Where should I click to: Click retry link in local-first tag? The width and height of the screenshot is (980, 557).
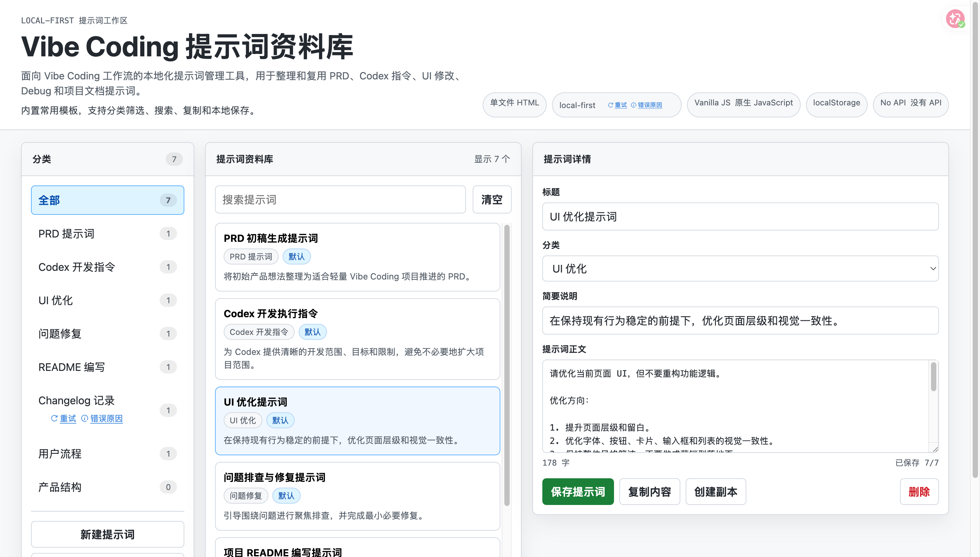(617, 105)
